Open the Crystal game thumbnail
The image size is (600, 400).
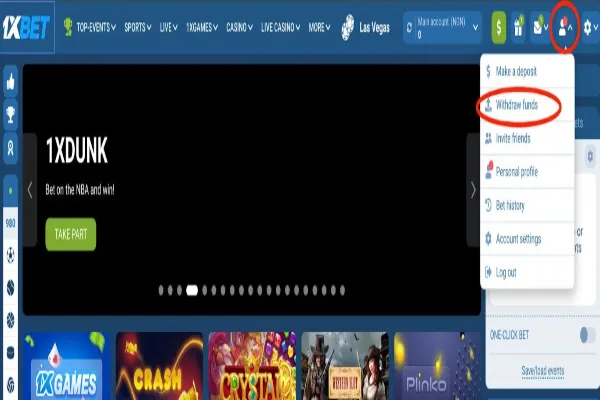tap(252, 366)
